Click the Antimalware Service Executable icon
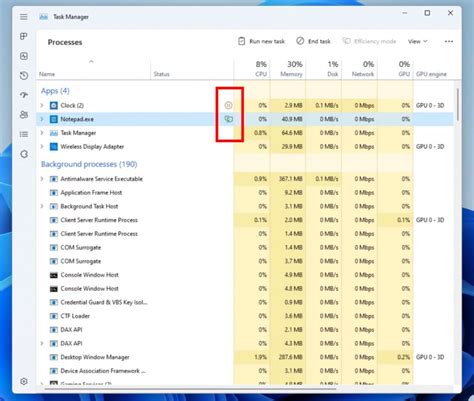Viewport: 474px width, 401px height. 53,179
